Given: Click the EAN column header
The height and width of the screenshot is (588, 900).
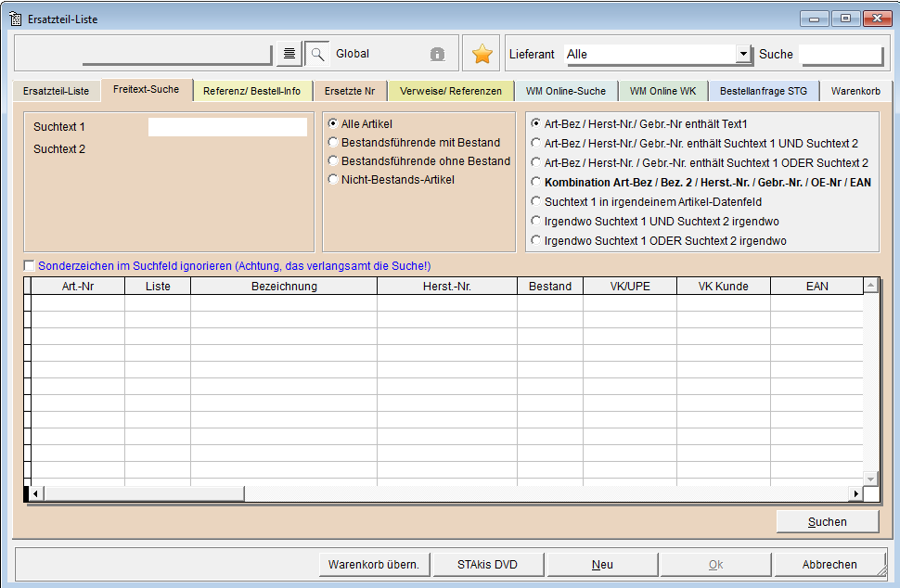Looking at the screenshot, I should (816, 287).
